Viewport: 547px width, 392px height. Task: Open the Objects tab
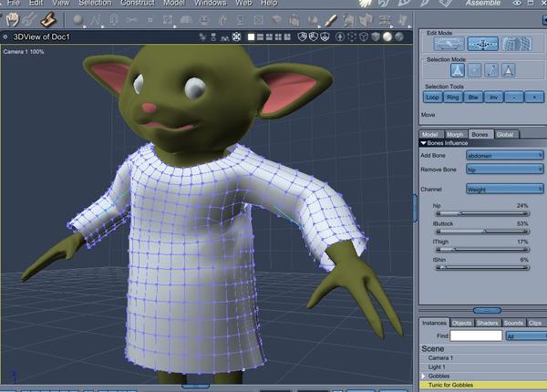(x=461, y=323)
